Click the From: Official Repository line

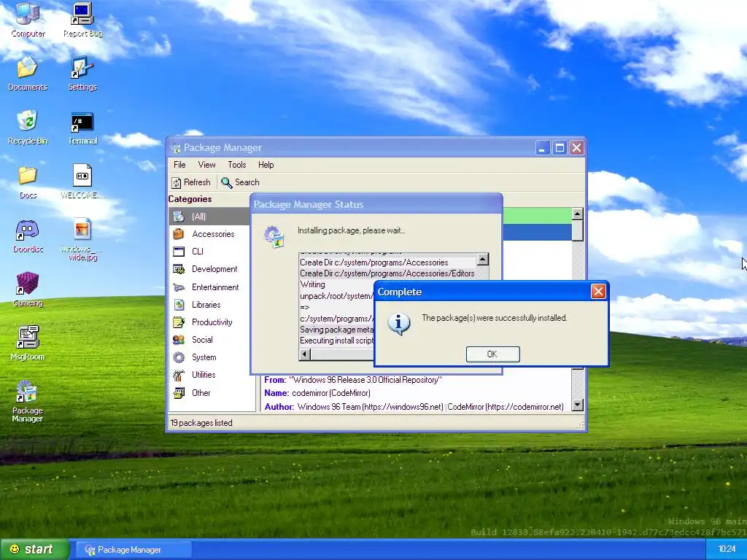click(353, 380)
